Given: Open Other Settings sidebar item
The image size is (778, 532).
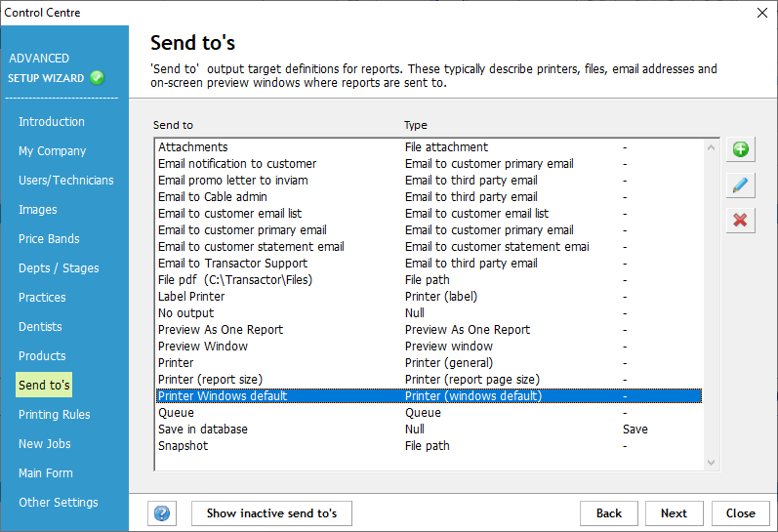Looking at the screenshot, I should pos(59,503).
